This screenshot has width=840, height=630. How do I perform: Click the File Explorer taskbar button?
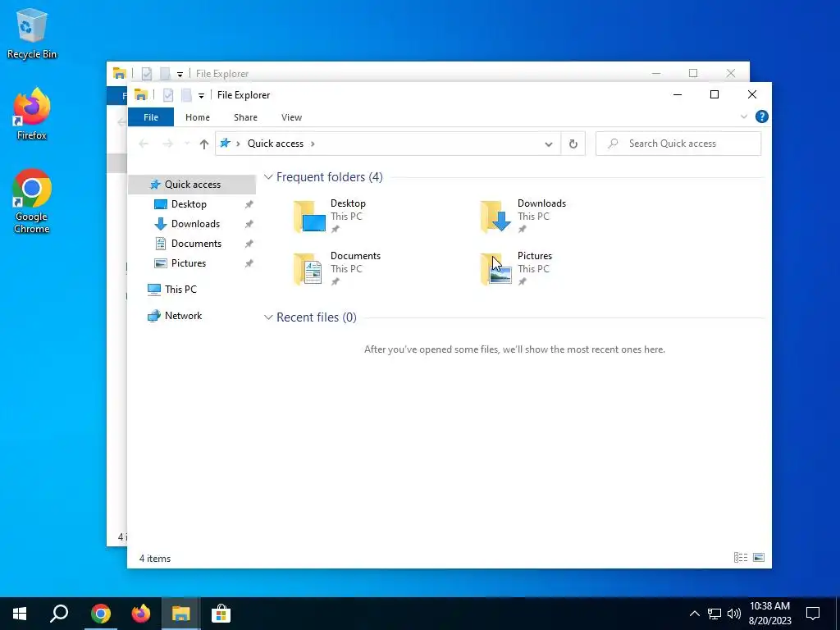(x=181, y=614)
